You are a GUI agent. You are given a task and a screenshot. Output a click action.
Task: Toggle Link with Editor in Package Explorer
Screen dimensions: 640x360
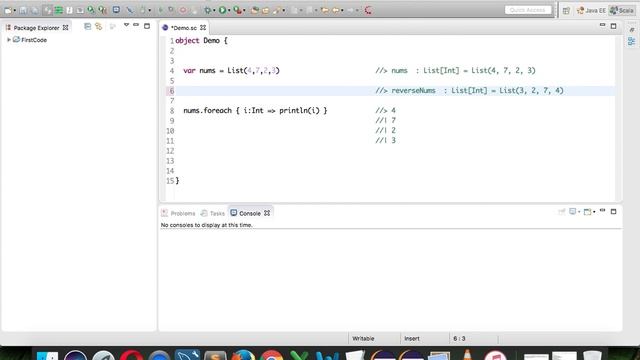point(99,27)
